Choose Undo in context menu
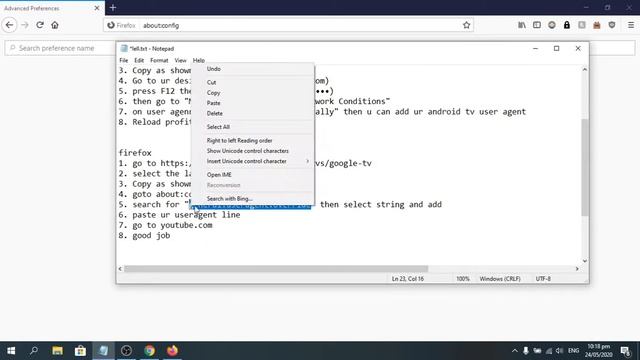The width and height of the screenshot is (640, 360). 253,69
